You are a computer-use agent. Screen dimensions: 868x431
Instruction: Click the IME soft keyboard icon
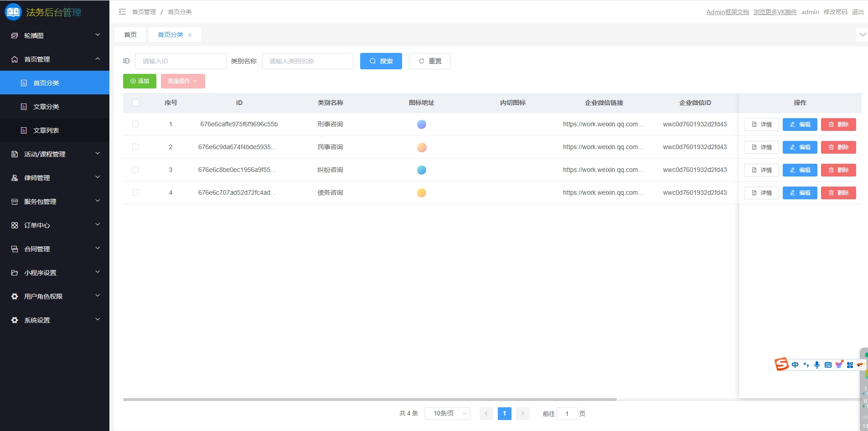(828, 365)
